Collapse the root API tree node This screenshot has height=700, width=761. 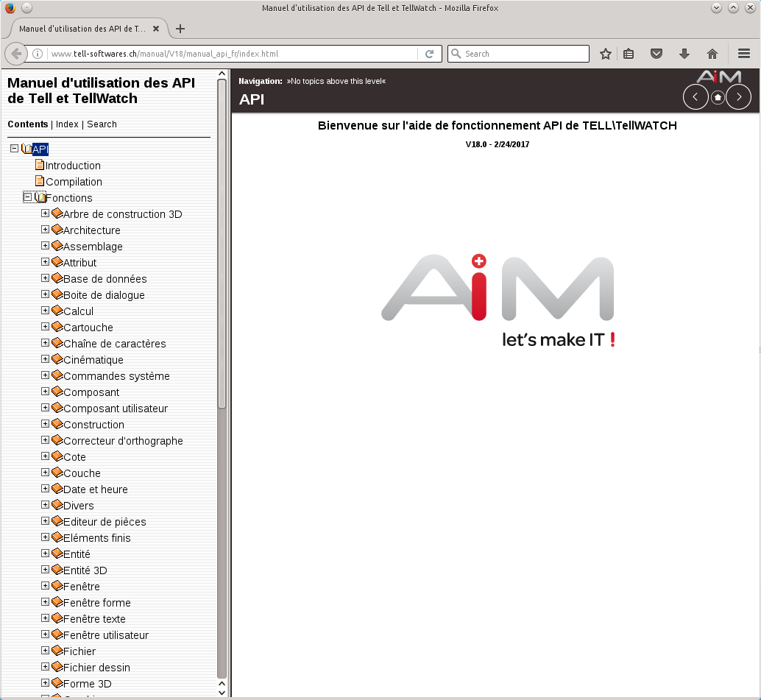coord(14,149)
